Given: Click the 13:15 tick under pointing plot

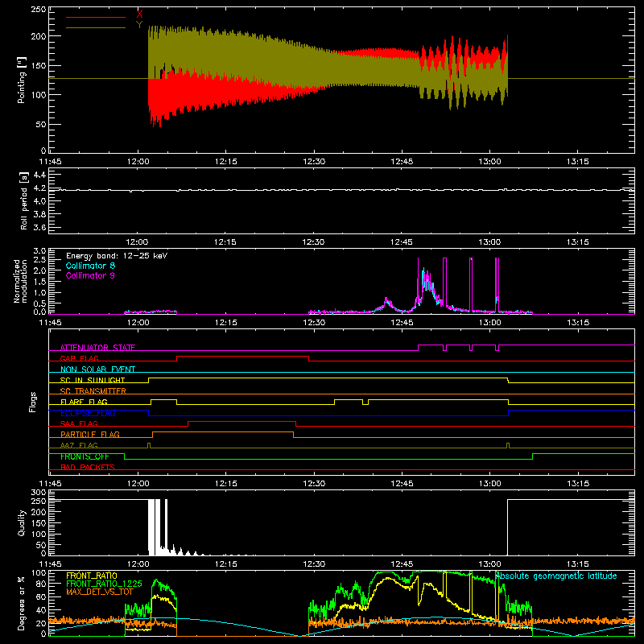Looking at the screenshot, I should [x=577, y=162].
